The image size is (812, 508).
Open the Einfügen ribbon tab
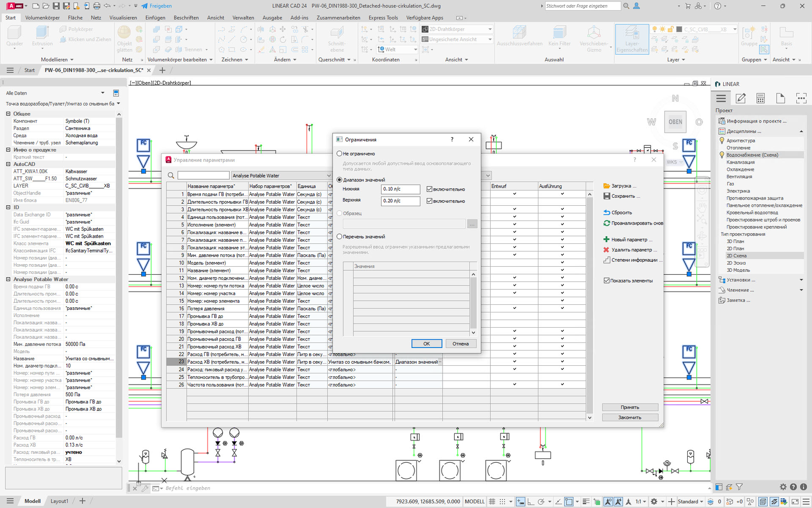(155, 18)
